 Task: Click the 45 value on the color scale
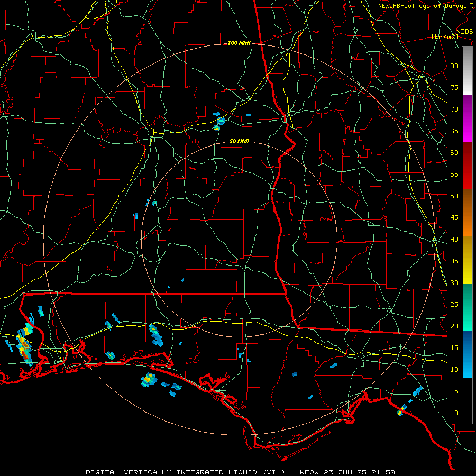[x=454, y=218]
